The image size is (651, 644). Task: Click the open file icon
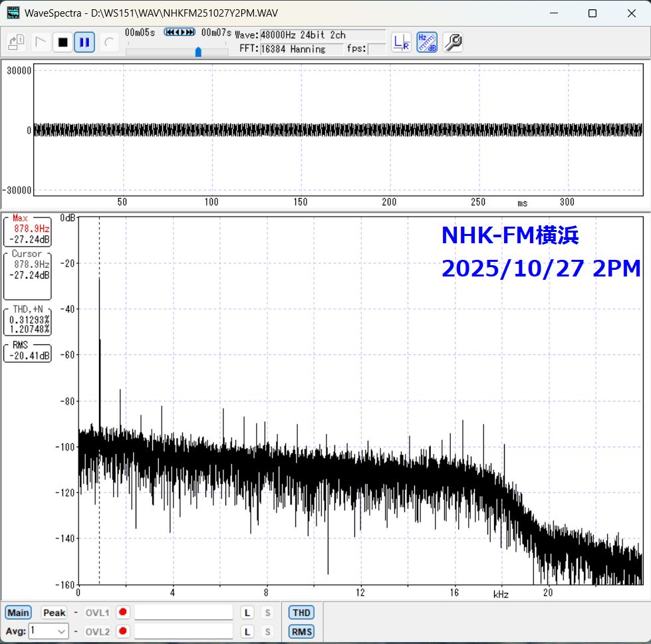[16, 43]
